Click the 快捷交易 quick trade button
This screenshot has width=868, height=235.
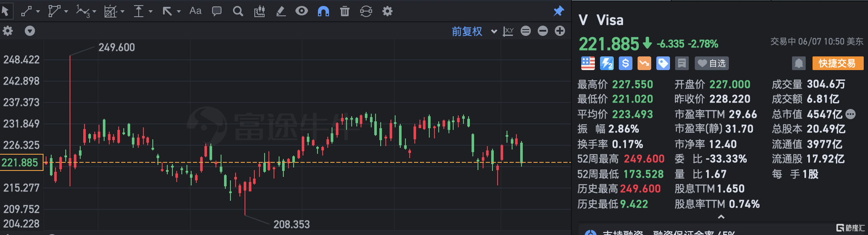tap(837, 64)
